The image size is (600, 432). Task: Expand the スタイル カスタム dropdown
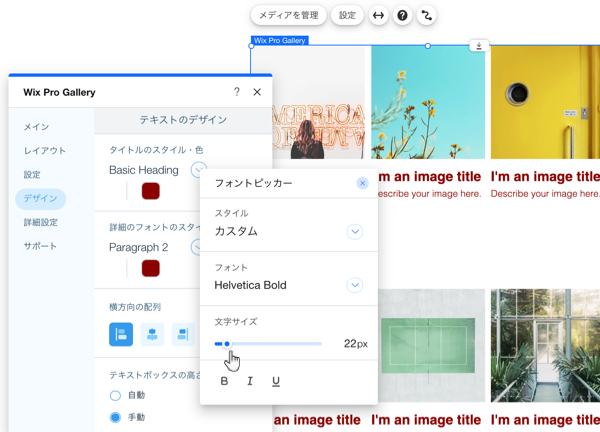[355, 231]
